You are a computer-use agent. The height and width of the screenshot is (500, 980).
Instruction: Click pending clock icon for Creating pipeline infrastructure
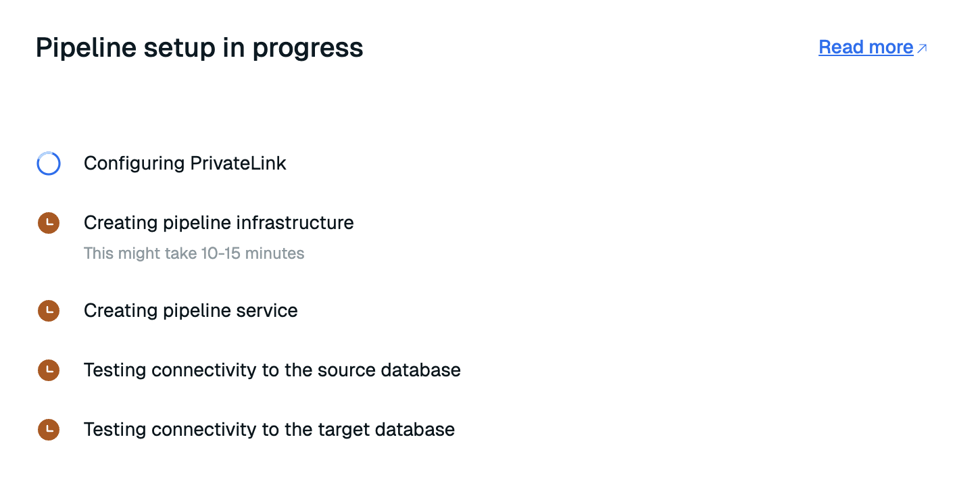(49, 223)
